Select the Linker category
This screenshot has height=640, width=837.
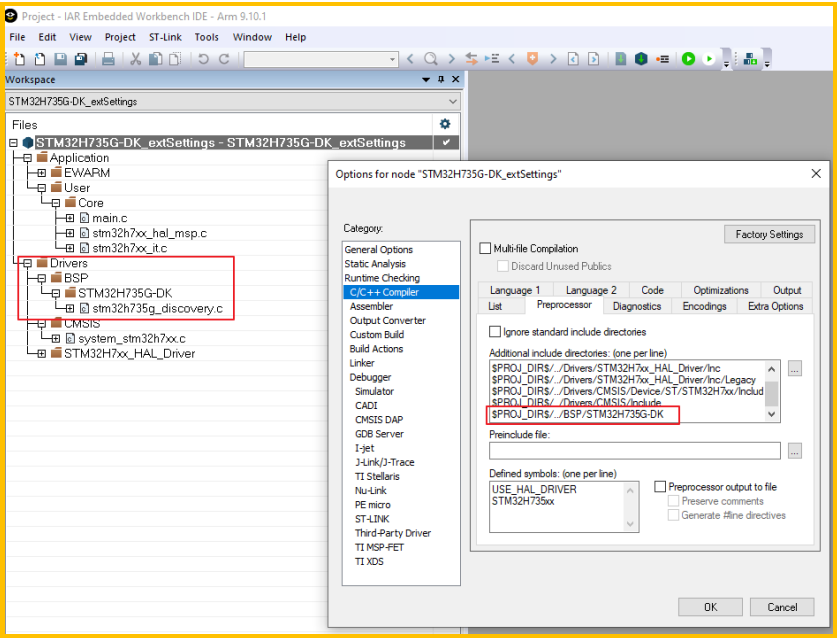point(362,363)
